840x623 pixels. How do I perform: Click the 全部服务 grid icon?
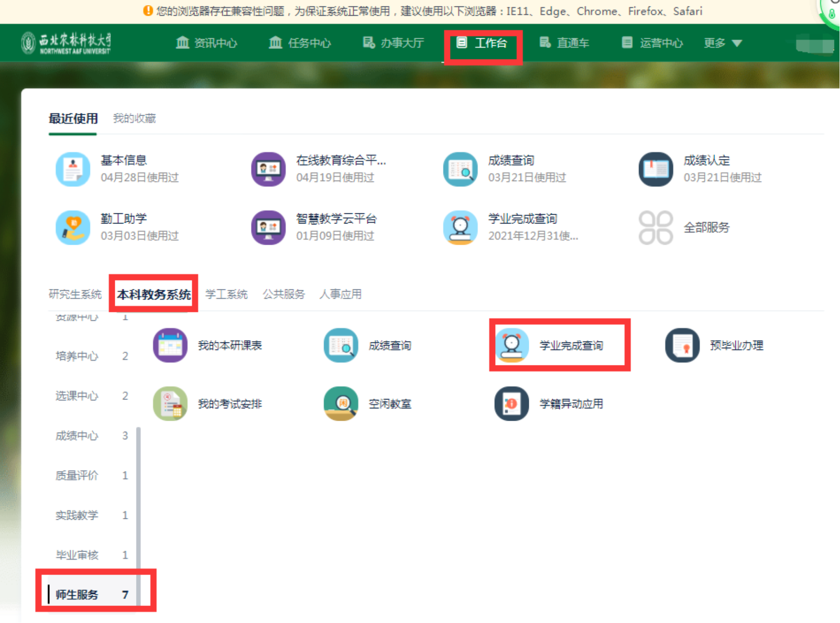(x=656, y=228)
